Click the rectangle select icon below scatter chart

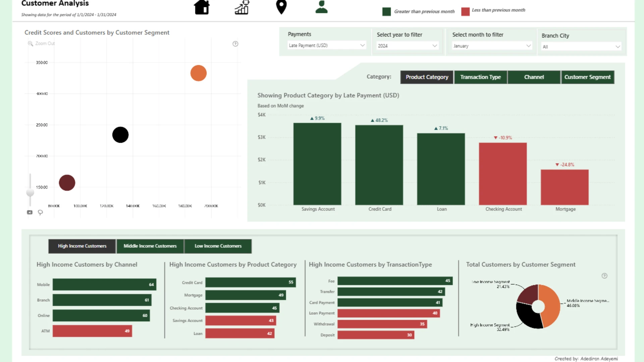30,212
